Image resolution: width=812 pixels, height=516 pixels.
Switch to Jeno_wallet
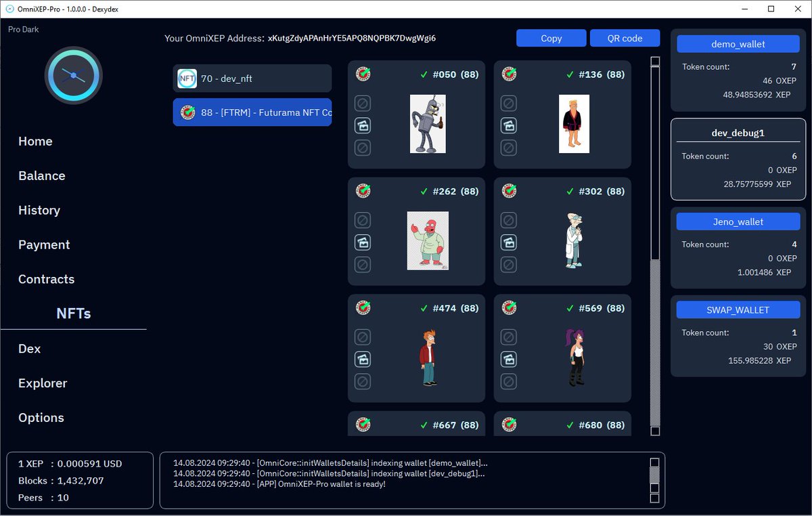click(738, 221)
